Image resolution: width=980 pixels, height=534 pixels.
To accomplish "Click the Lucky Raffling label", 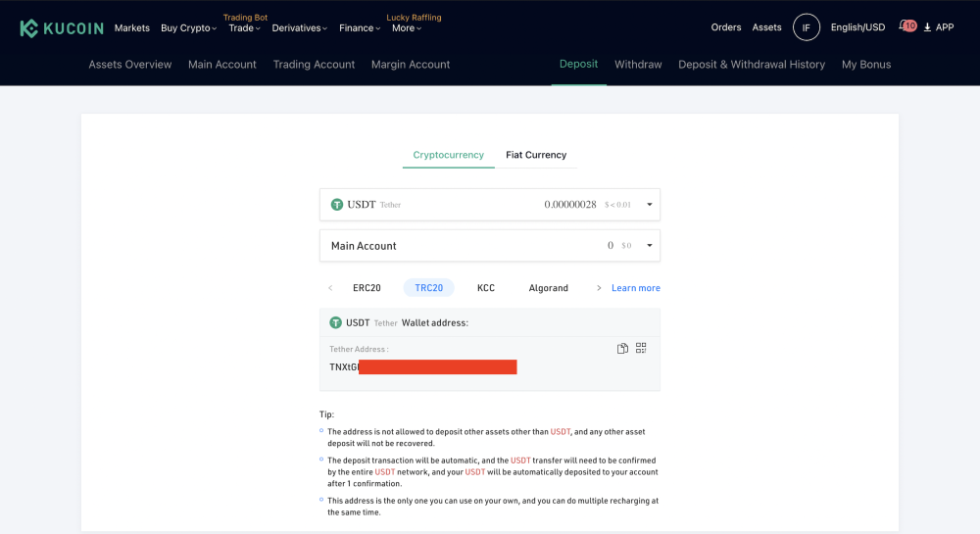I will point(414,18).
